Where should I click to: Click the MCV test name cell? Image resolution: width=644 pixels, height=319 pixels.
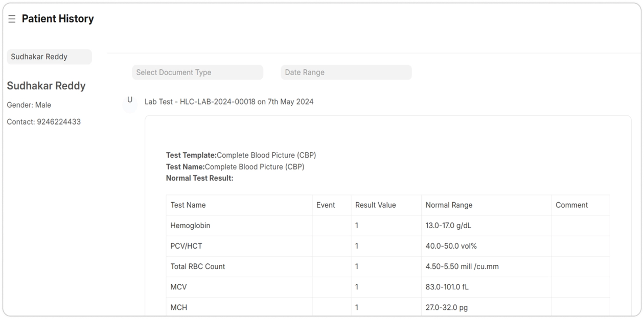179,287
